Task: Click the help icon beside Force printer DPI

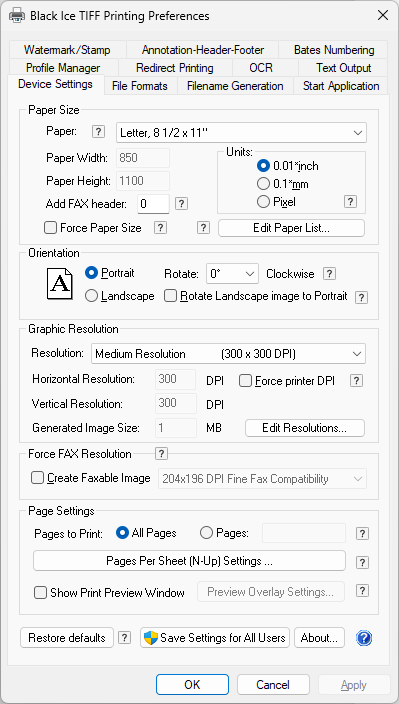Action: pos(356,381)
